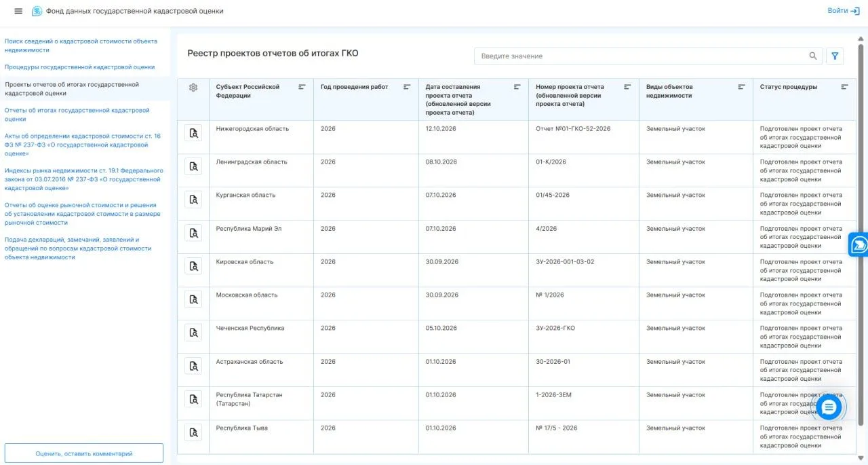The width and height of the screenshot is (868, 465).
Task: Open Подача деклараций, замечаний, заявлений section
Action: click(x=78, y=248)
